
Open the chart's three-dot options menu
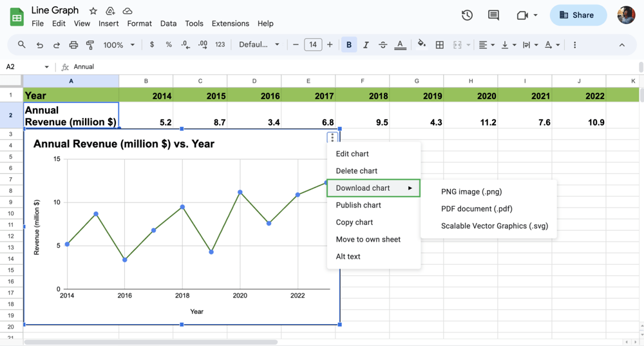tap(332, 137)
